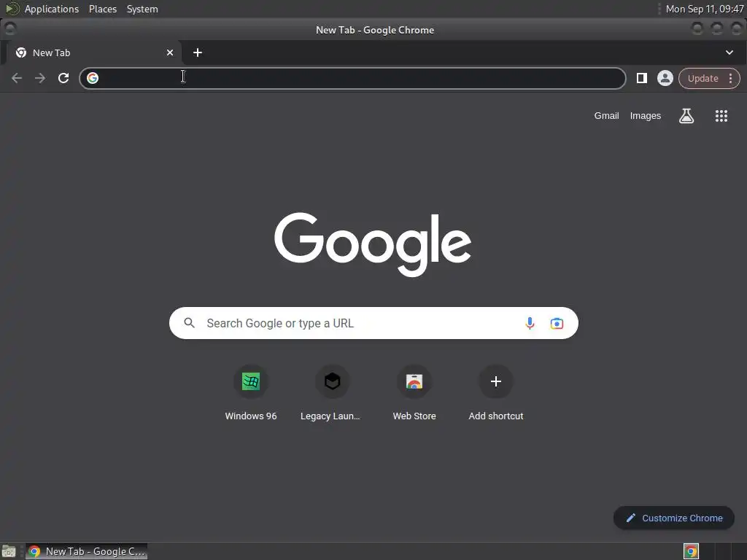Click the Chrome tray icon in bottom panel
The image size is (747, 560).
pyautogui.click(x=691, y=551)
